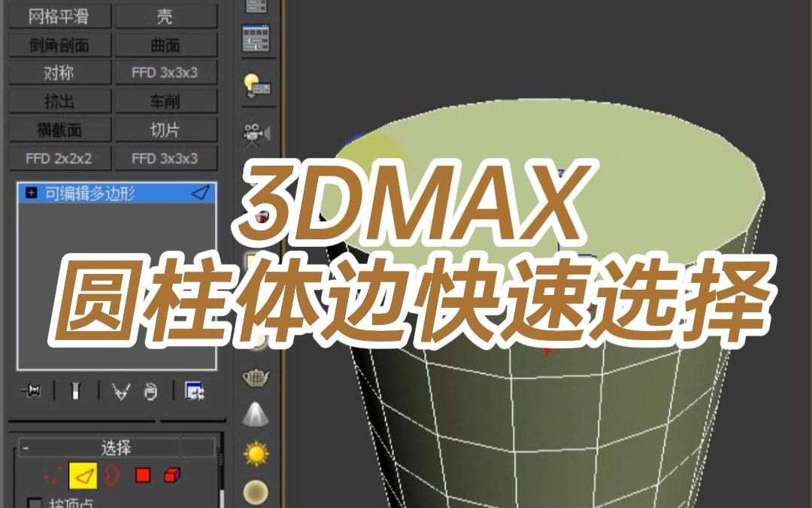Select the Element cube sub-object icon

click(x=171, y=475)
